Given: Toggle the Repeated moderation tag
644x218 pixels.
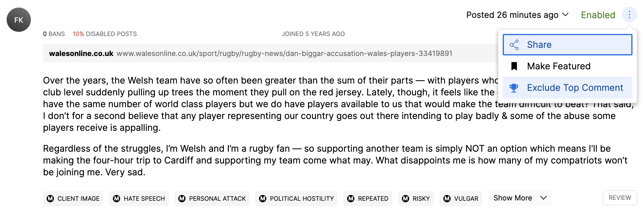Looking at the screenshot, I should 368,199.
